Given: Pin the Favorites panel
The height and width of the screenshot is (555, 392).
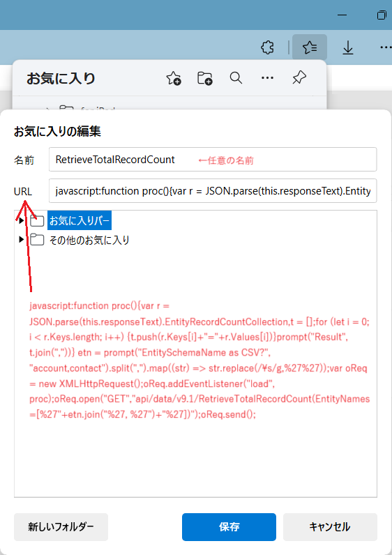Looking at the screenshot, I should 299,77.
